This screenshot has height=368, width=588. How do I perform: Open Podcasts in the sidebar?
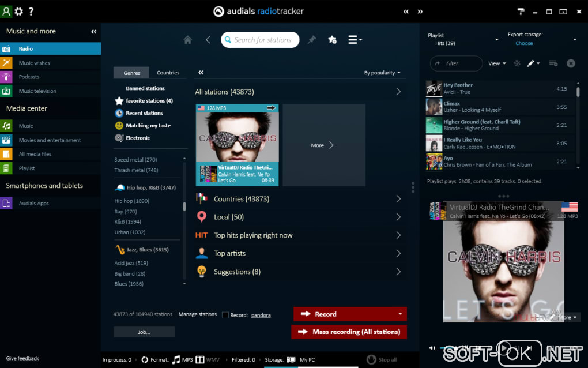(51, 77)
